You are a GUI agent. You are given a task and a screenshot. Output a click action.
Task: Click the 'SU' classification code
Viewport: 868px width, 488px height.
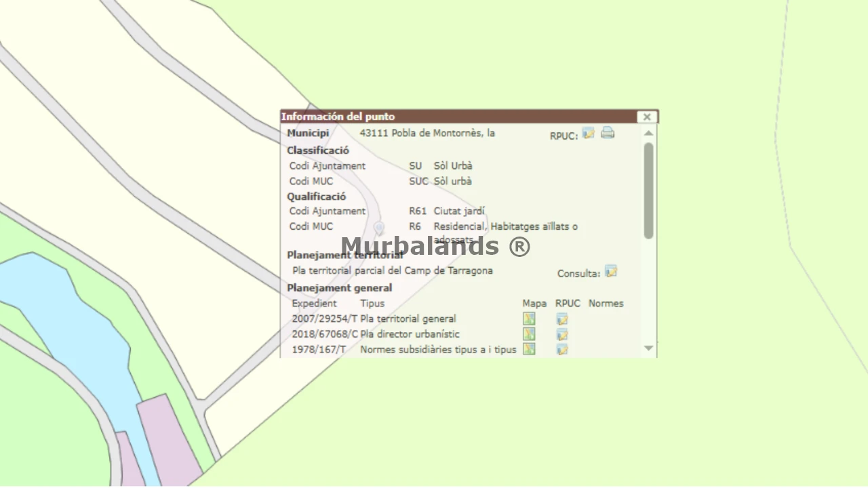(x=415, y=166)
